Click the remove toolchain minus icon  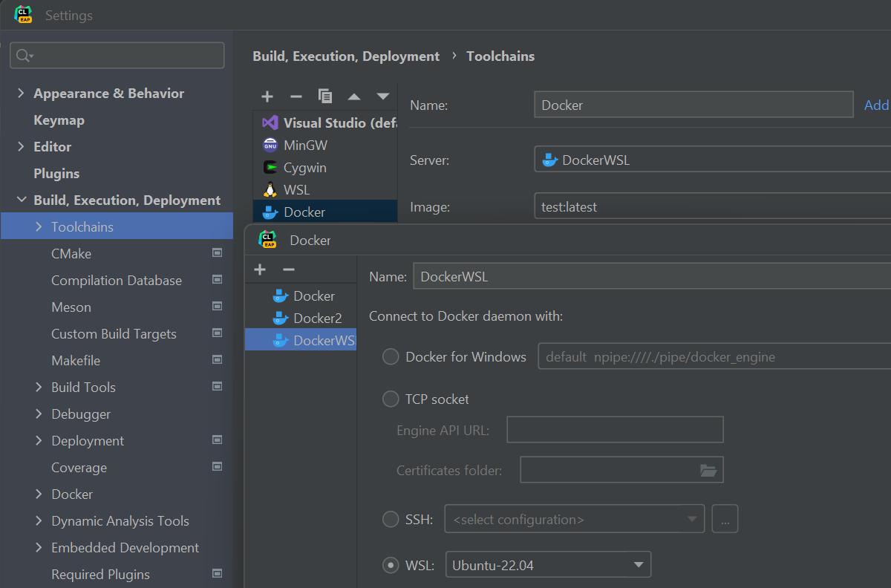[x=296, y=97]
